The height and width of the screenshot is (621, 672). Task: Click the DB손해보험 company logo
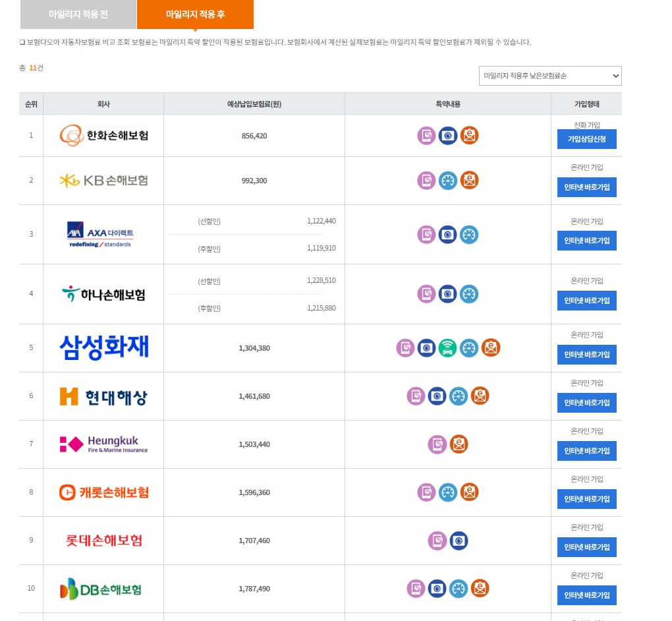pos(101,589)
